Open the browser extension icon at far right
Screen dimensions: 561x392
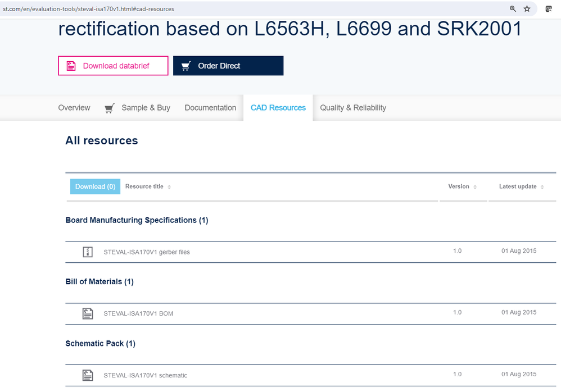[x=549, y=9]
